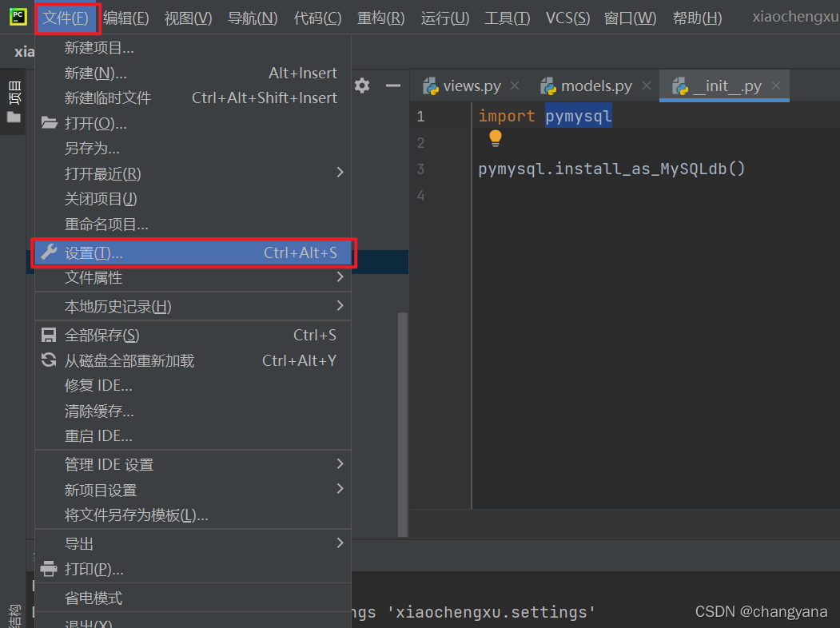Screen dimensions: 840x628
Task: Hide the project panel with minus icon
Action: coord(393,85)
